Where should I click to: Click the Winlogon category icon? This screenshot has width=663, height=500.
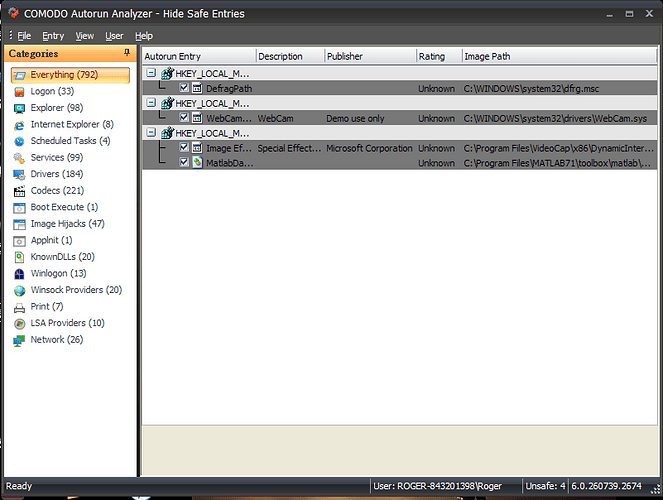tap(19, 274)
